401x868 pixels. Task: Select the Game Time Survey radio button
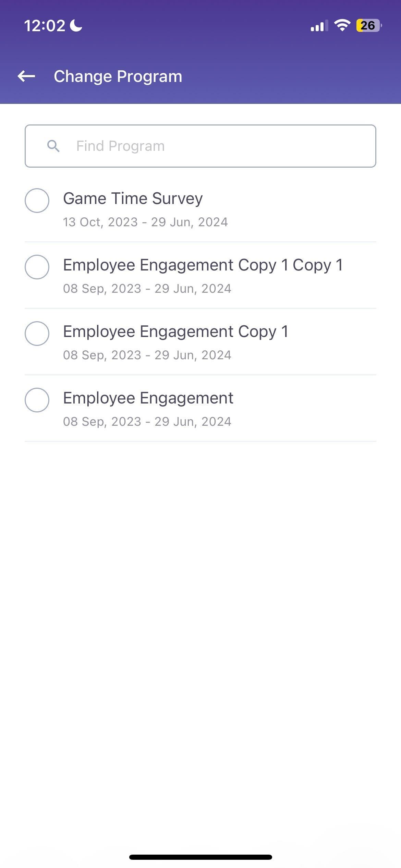37,201
